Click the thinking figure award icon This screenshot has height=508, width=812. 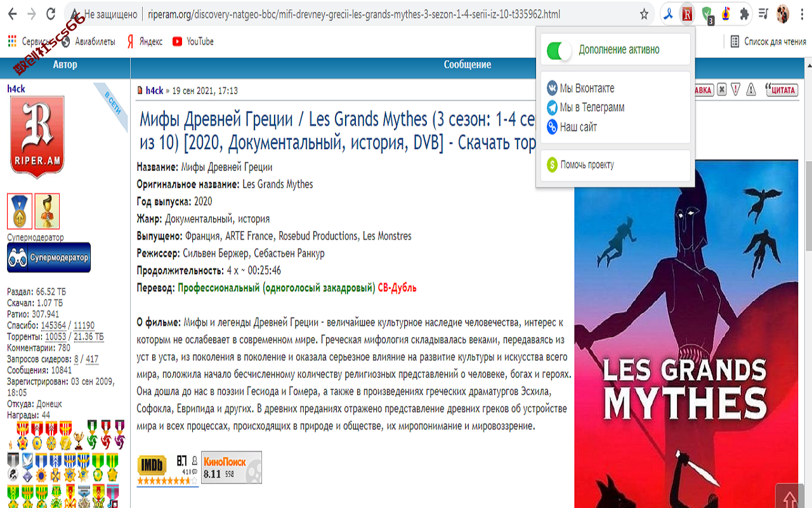tap(47, 211)
